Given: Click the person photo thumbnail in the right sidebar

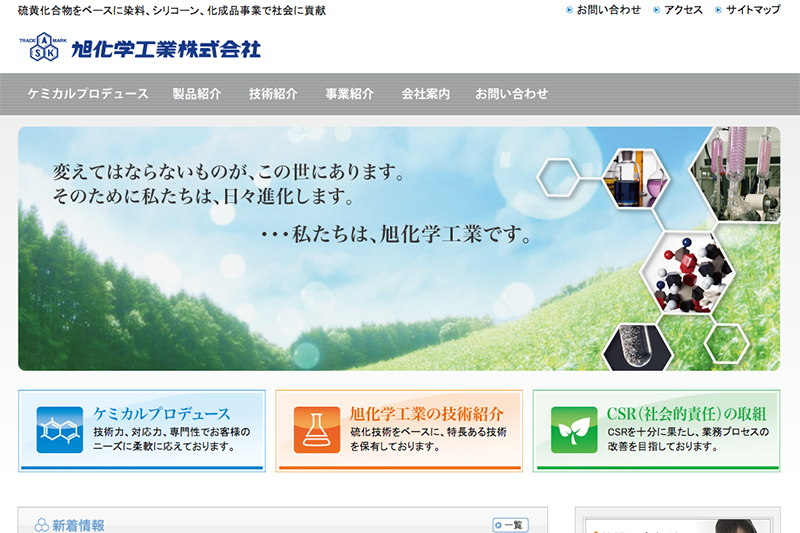Looking at the screenshot, I should coord(737,526).
